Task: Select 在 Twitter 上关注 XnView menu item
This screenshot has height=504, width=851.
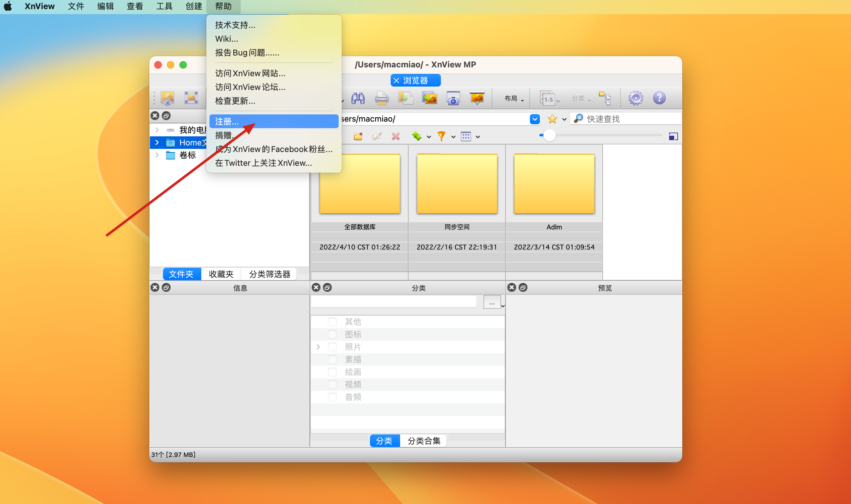Action: tap(274, 163)
